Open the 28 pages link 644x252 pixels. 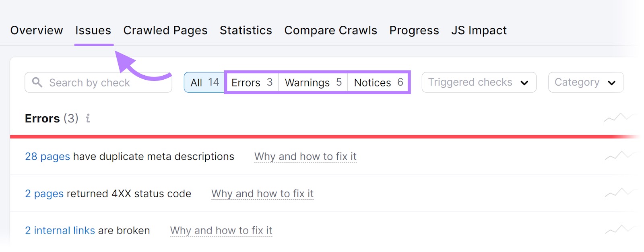tap(47, 157)
